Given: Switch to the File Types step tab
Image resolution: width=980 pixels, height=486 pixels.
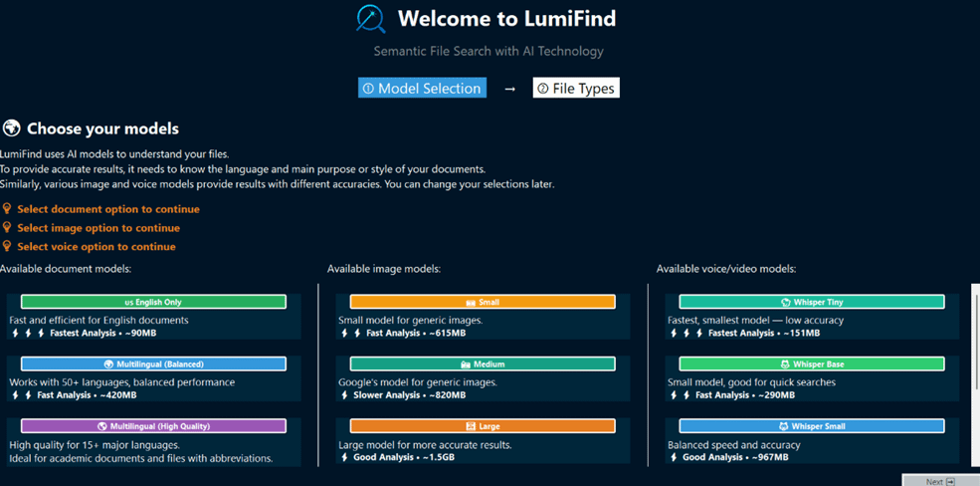Looking at the screenshot, I should [576, 89].
